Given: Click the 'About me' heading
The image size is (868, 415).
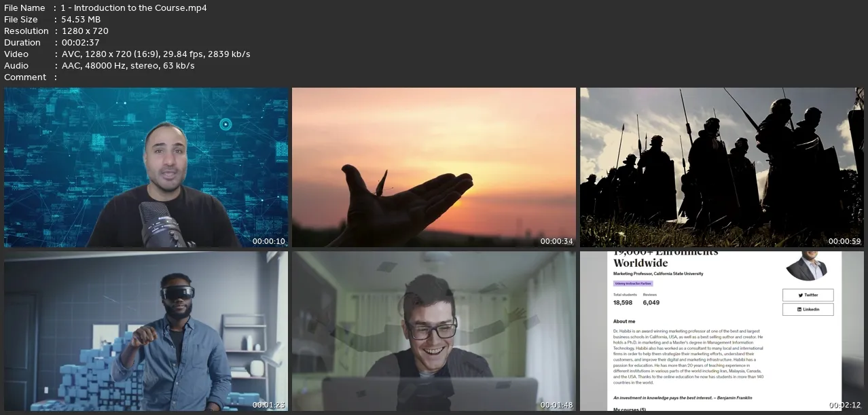Looking at the screenshot, I should tap(624, 321).
